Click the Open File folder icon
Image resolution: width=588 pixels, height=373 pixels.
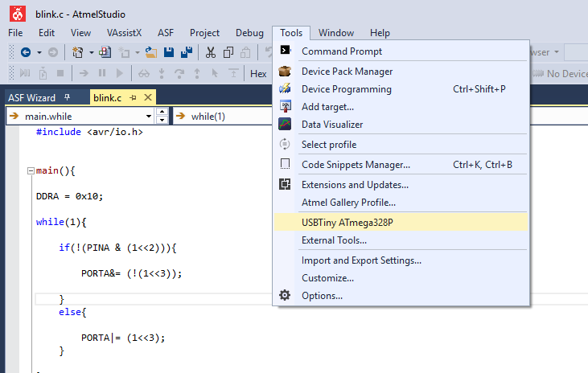click(150, 52)
